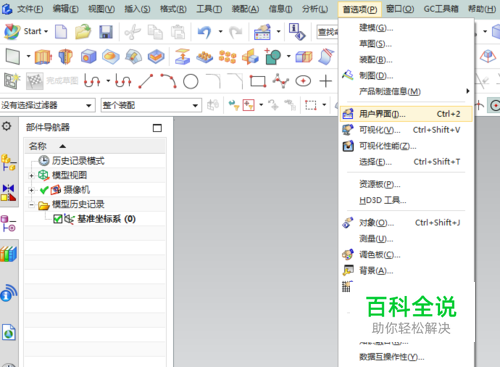Select the Point plus tool

coord(326,81)
